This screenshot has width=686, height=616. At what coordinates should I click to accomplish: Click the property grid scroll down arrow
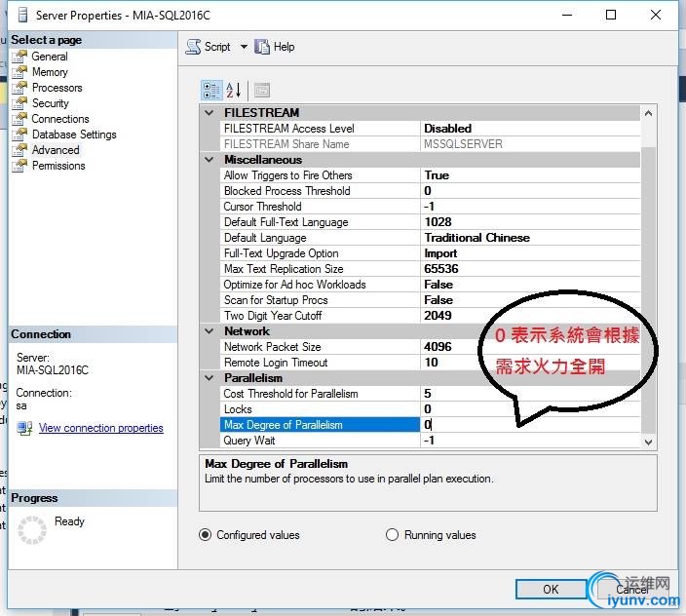click(x=648, y=442)
